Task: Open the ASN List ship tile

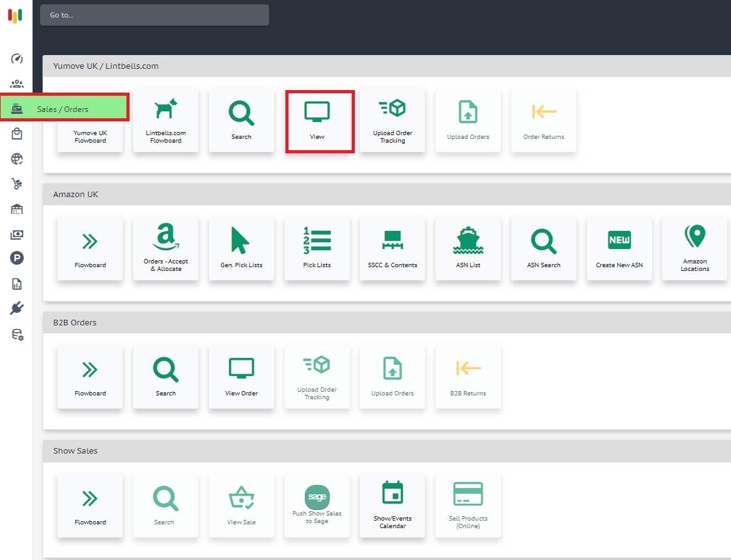Action: click(468, 248)
